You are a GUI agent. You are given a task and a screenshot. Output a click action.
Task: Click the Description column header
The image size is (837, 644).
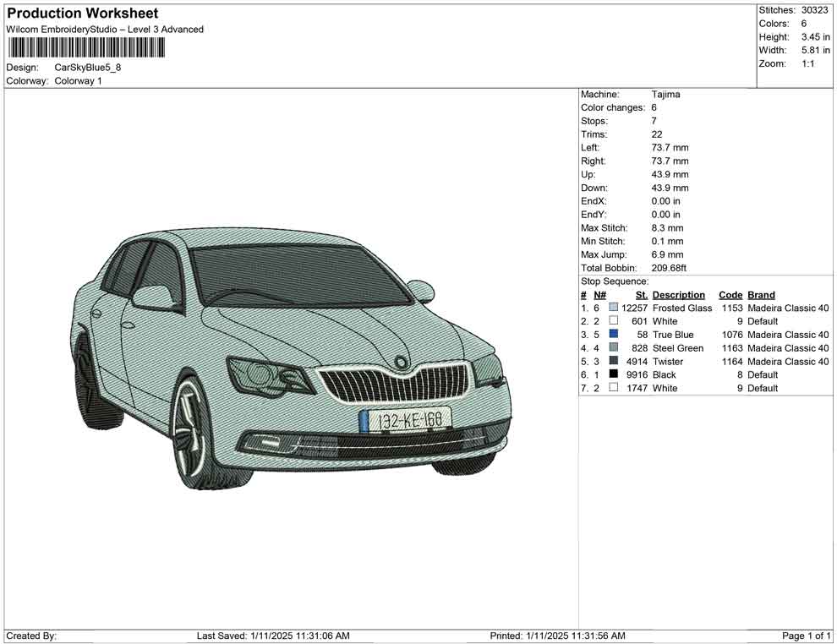pyautogui.click(x=678, y=295)
